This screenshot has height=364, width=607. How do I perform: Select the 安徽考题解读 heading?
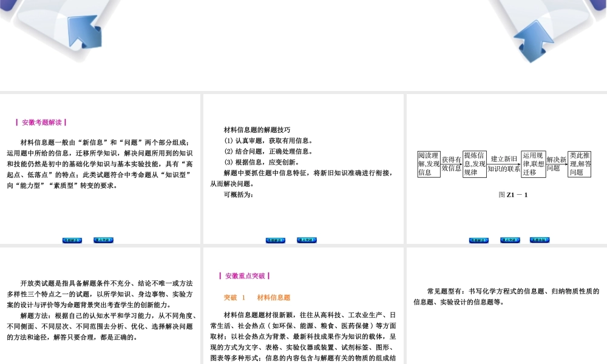(x=41, y=122)
